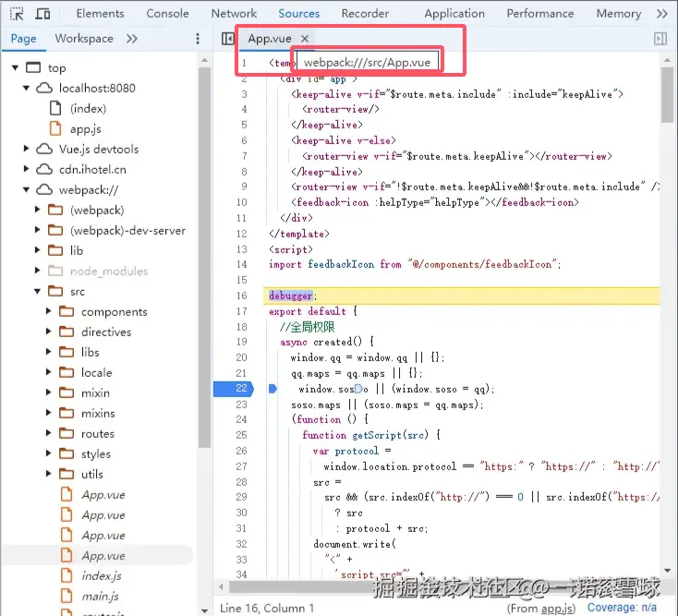The height and width of the screenshot is (616, 678).
Task: Toggle breakpoint on line number 16
Action: (x=242, y=296)
